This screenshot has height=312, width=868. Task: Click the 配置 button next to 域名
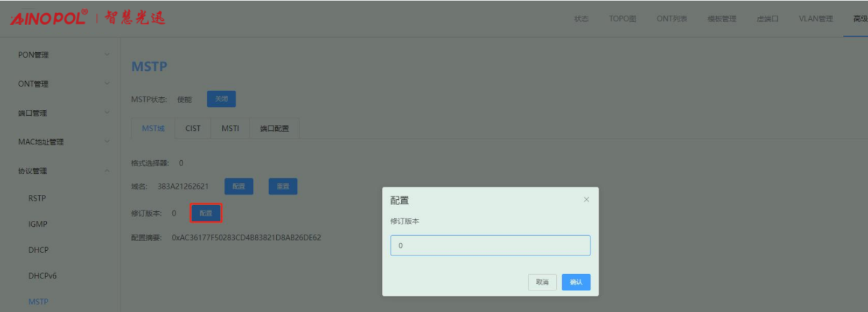[x=238, y=187]
